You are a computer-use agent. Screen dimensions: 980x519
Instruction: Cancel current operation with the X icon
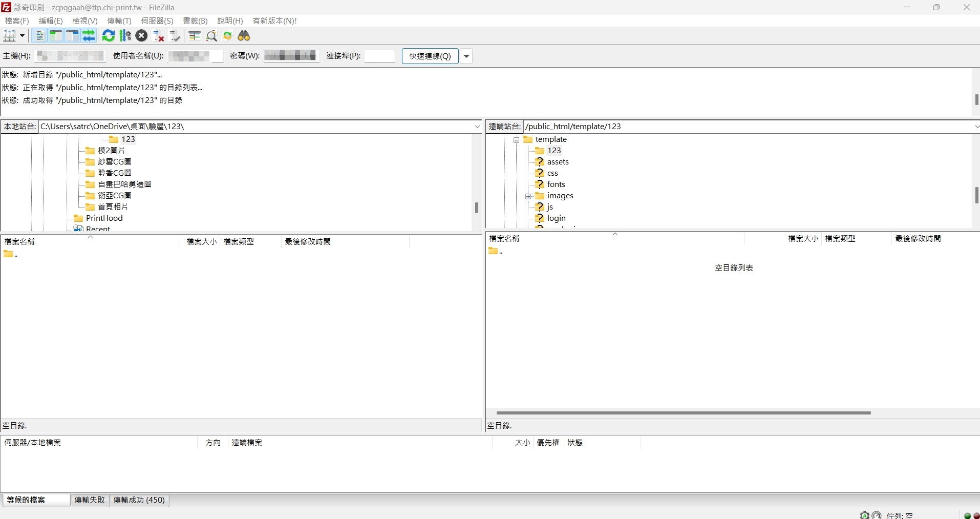(x=142, y=36)
